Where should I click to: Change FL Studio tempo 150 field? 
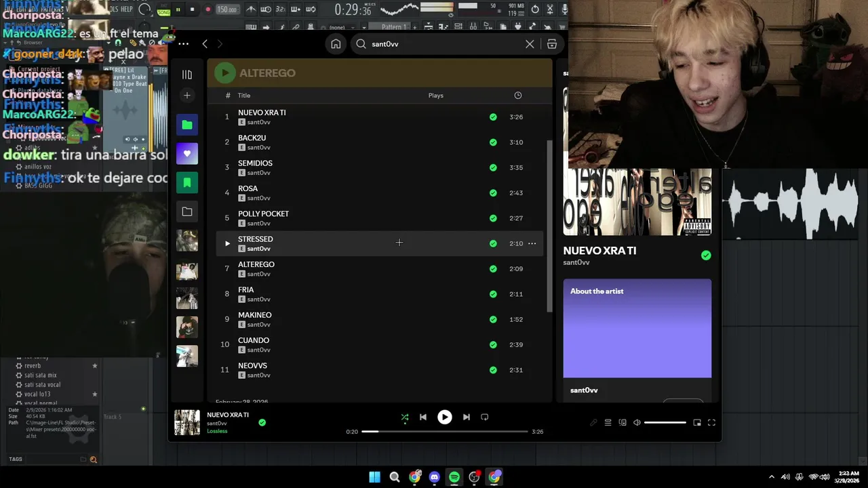pyautogui.click(x=227, y=9)
